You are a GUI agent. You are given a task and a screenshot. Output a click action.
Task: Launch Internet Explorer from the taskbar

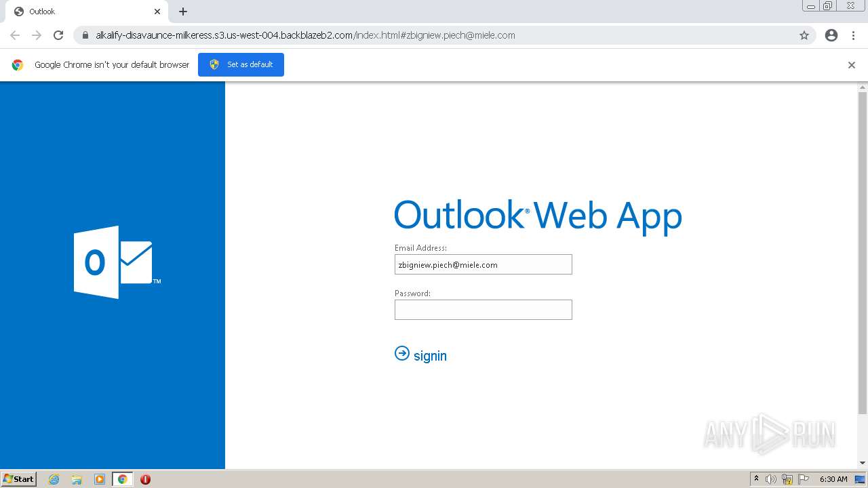(54, 479)
